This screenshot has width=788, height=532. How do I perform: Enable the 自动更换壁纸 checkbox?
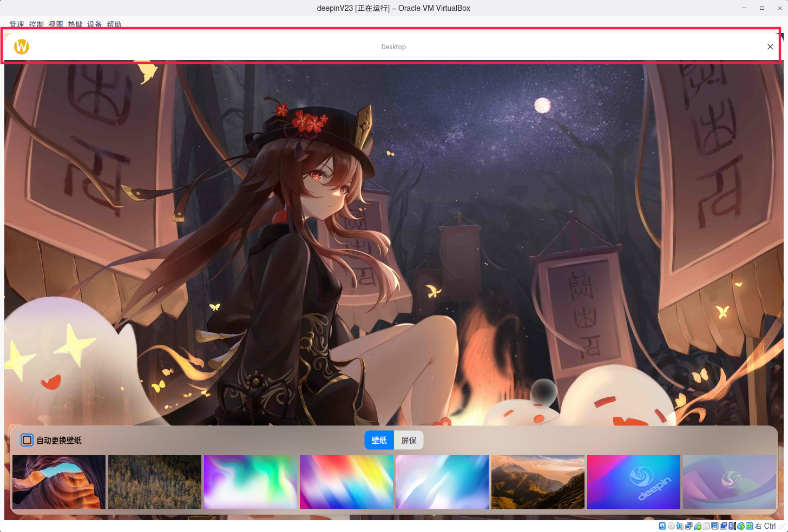coord(27,440)
